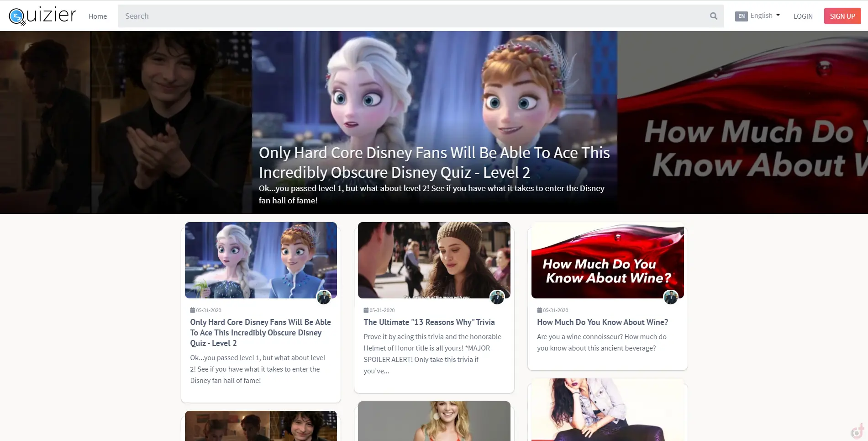Open the Disney Quiz Level 2 card title

coord(260,333)
